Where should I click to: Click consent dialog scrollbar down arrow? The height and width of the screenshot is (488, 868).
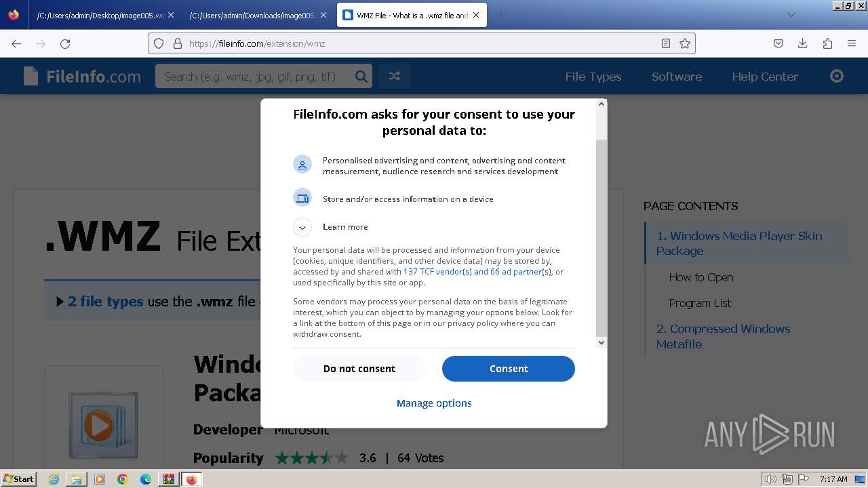point(601,342)
